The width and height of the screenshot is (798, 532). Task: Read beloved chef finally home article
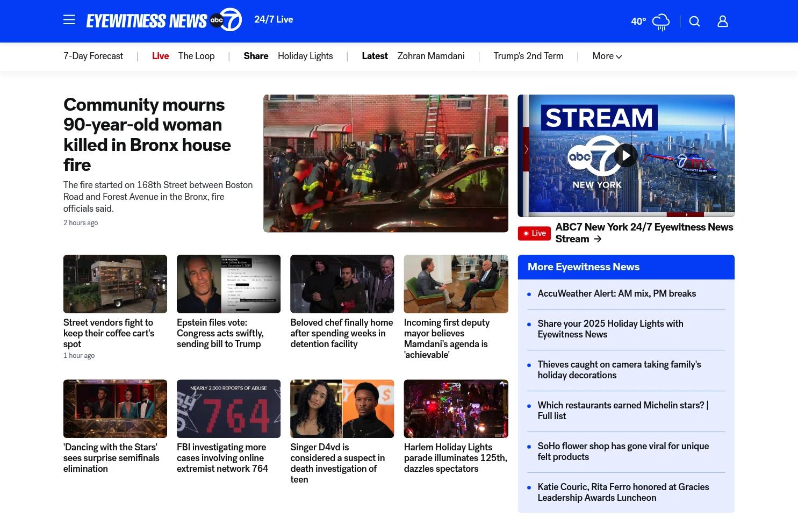coord(342,333)
